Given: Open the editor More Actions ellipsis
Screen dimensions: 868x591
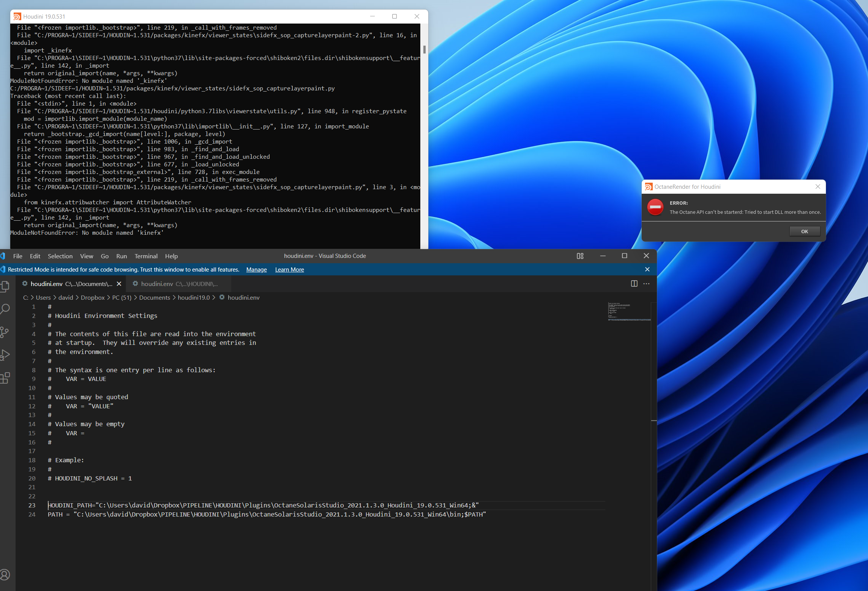Looking at the screenshot, I should point(646,284).
